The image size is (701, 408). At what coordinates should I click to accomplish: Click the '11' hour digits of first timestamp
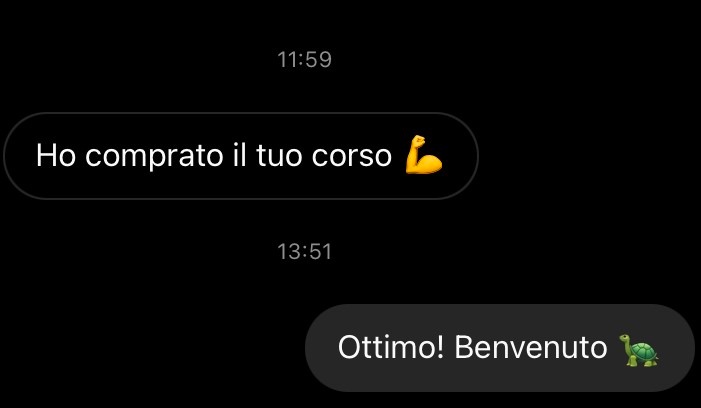287,59
